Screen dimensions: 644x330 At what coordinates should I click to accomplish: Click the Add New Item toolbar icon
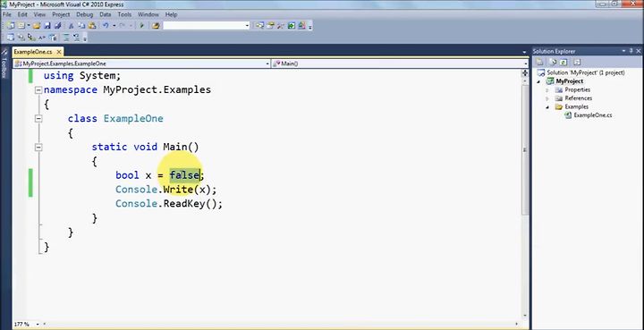click(21, 25)
